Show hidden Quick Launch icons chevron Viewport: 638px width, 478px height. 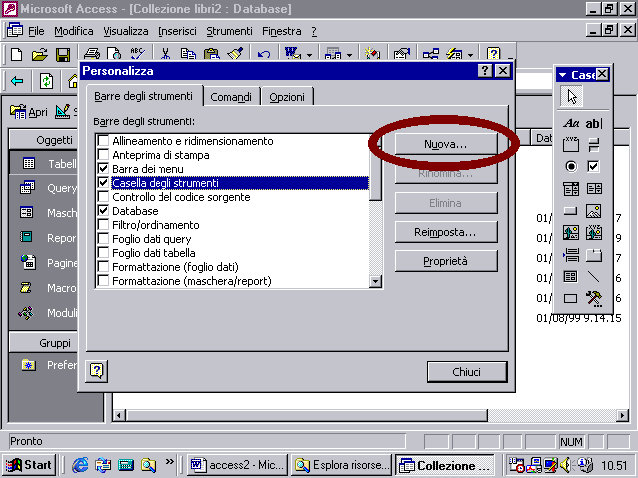(169, 462)
